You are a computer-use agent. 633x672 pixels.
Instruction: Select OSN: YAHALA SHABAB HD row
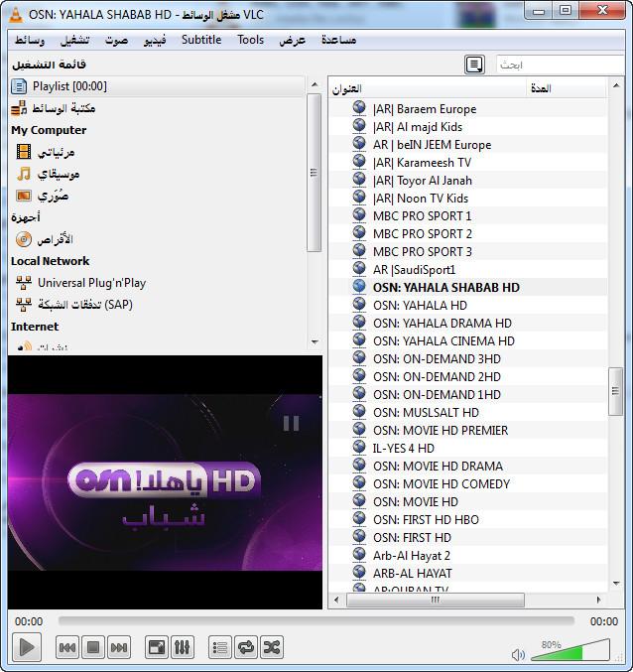tap(468, 288)
